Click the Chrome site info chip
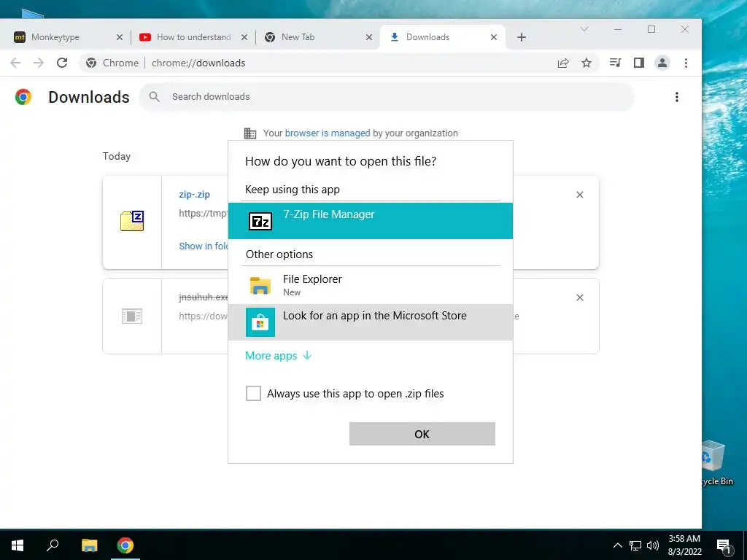 pyautogui.click(x=112, y=63)
